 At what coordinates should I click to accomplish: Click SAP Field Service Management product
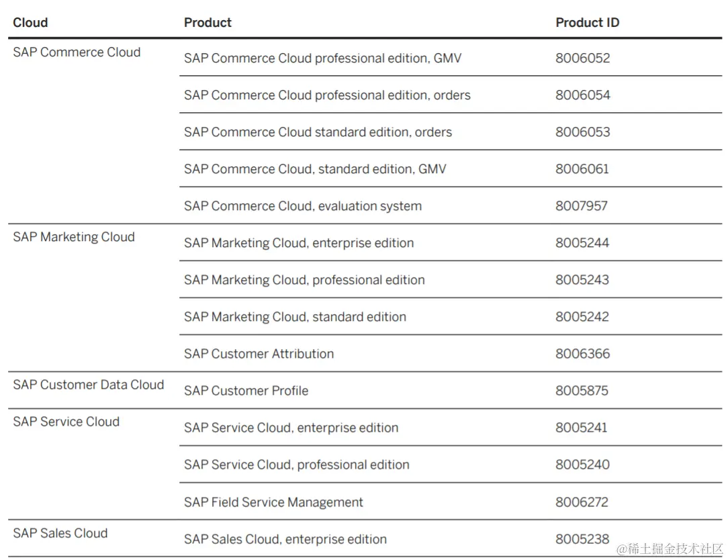pyautogui.click(x=273, y=502)
